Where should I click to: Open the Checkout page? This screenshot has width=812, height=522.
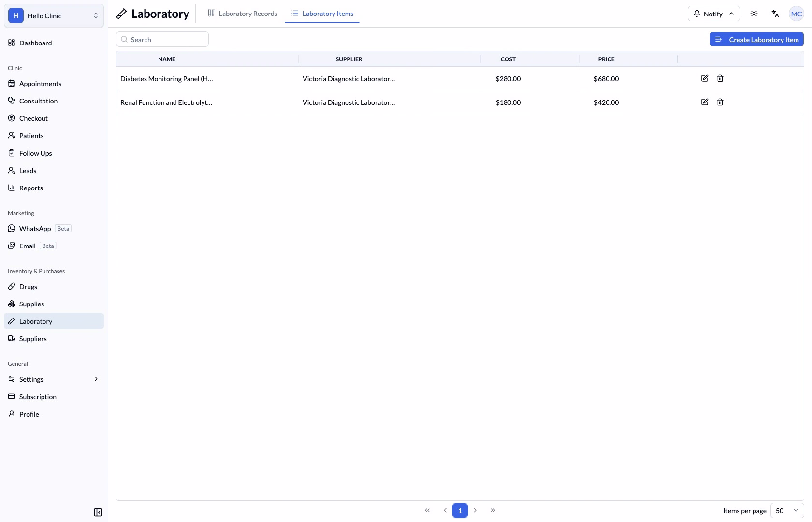click(x=54, y=118)
